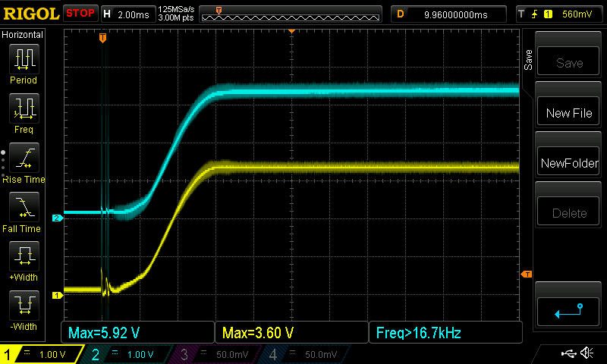Click the speaker sound icon
The width and height of the screenshot is (607, 364).
[x=587, y=353]
